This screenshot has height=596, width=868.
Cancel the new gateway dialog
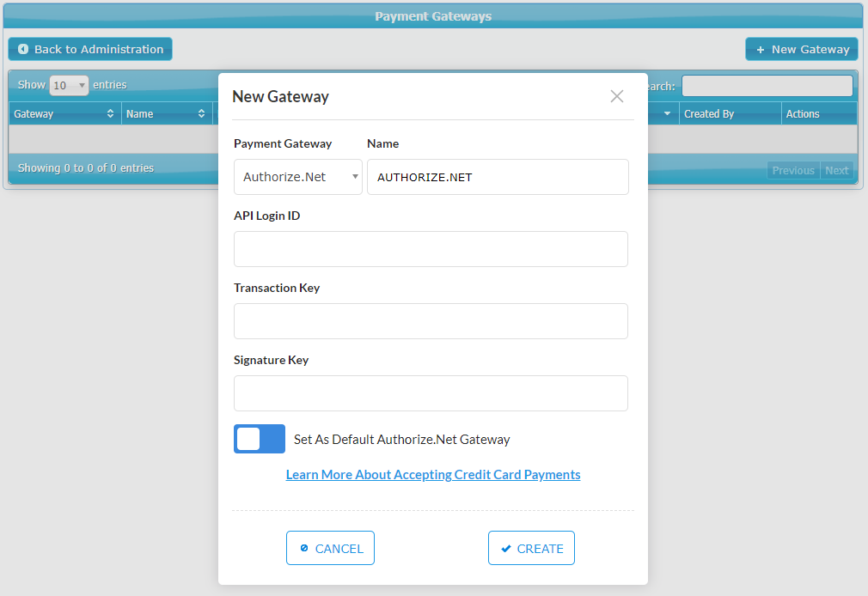(331, 548)
